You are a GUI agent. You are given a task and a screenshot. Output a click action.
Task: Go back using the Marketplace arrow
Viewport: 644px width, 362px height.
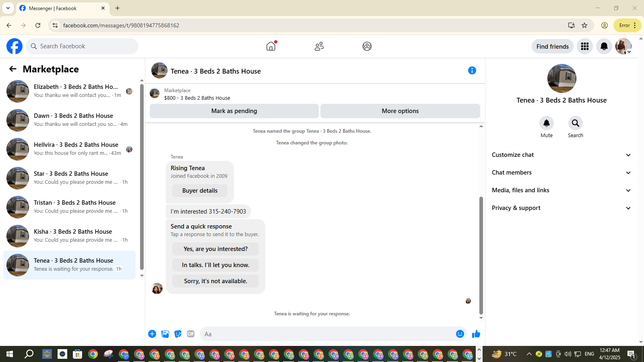13,69
